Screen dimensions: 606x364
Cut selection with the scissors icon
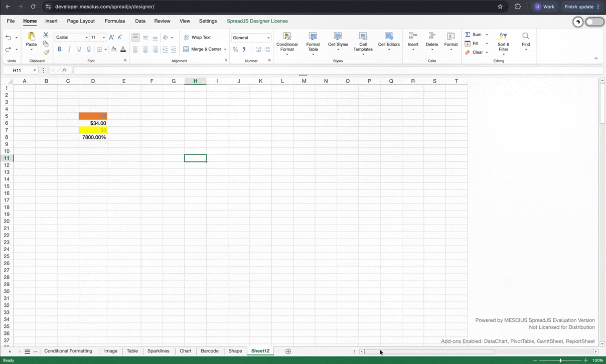tap(46, 35)
